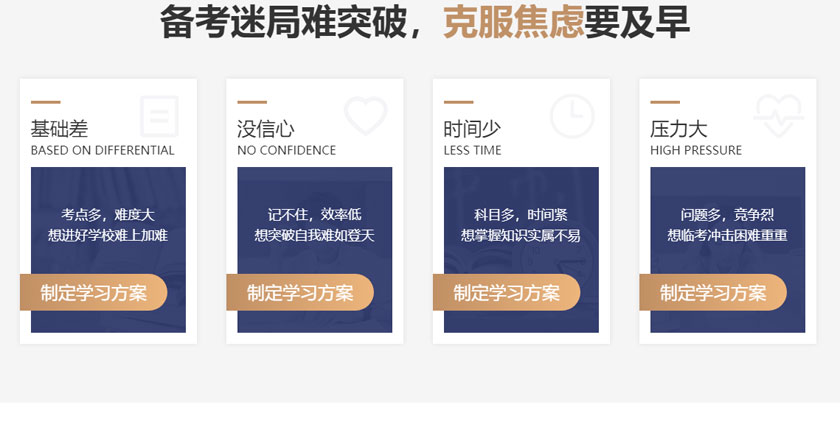This screenshot has height=441, width=840.
Task: Select the 基础差 card title
Action: point(59,129)
